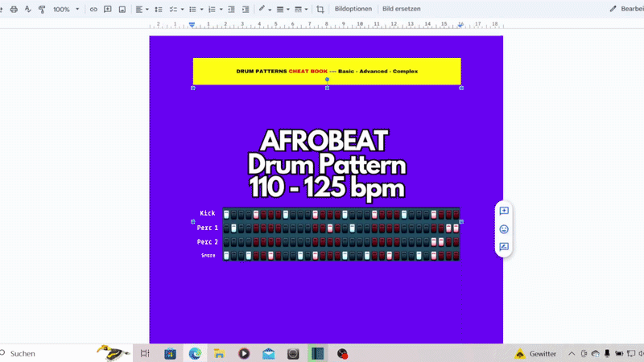The height and width of the screenshot is (362, 644).
Task: Open Task View in the taskbar
Action: pos(145,353)
